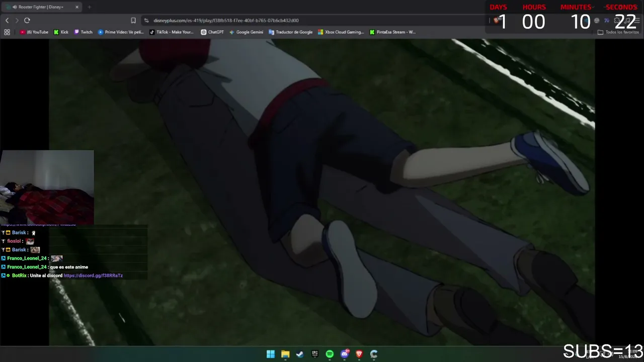Click the fioslol username in chat

[x=15, y=241]
